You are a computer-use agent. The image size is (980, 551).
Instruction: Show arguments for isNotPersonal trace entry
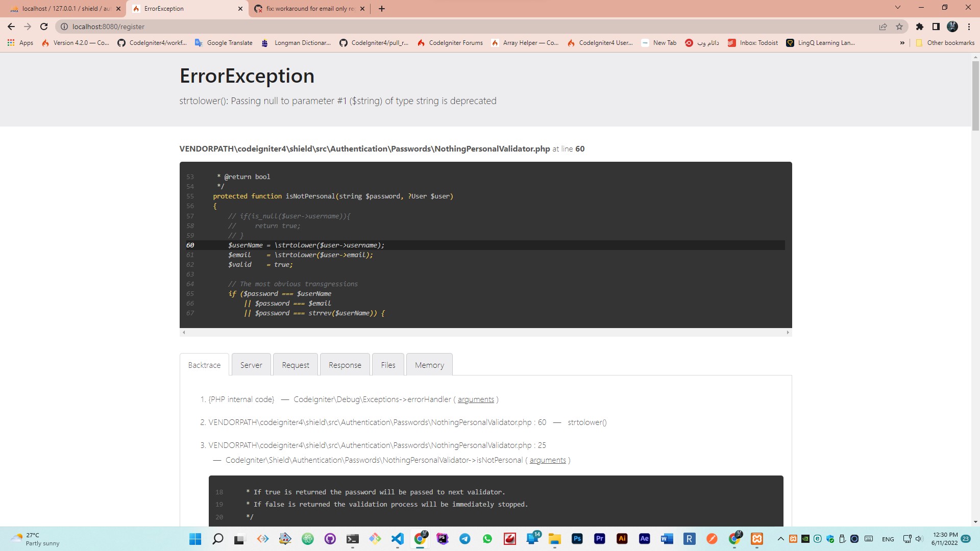tap(548, 460)
